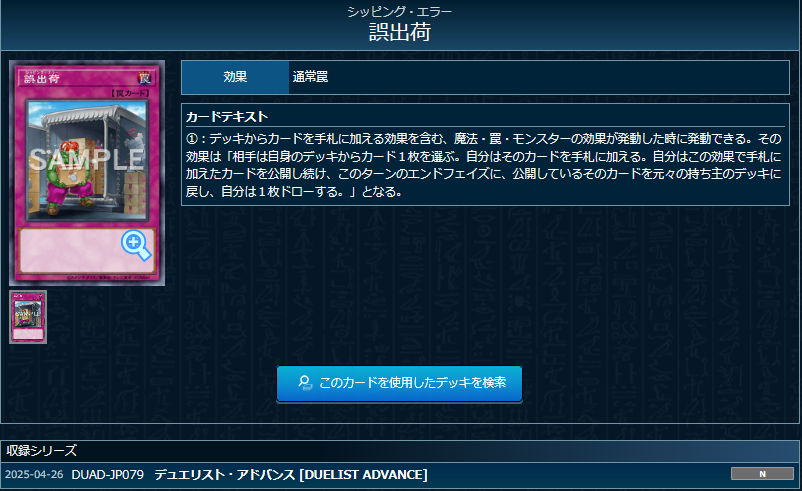
Task: Click the 【罠カード】 label on card
Action: (129, 93)
